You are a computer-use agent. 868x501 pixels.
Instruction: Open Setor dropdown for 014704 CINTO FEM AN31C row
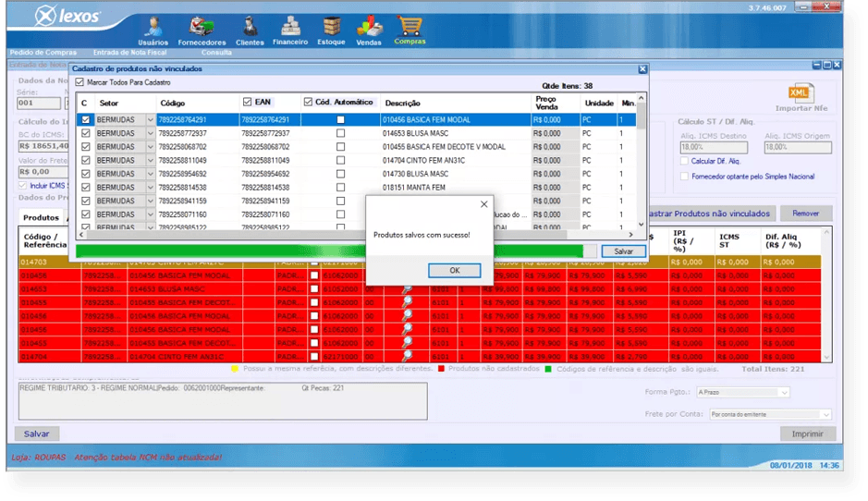[150, 161]
